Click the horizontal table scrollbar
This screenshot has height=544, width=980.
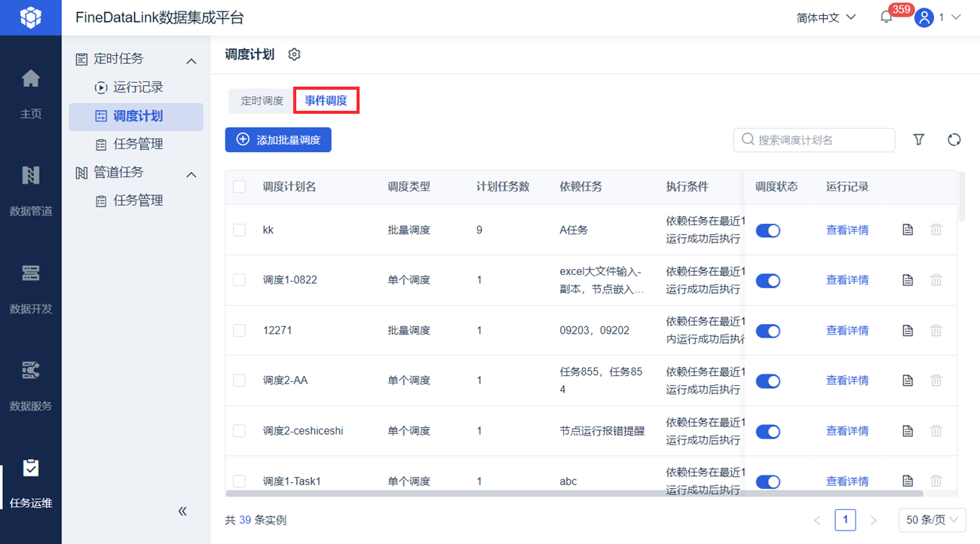[574, 494]
